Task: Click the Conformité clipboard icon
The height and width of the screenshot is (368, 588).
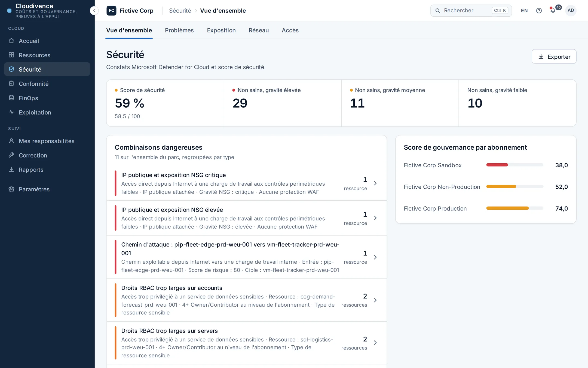Action: pyautogui.click(x=11, y=83)
